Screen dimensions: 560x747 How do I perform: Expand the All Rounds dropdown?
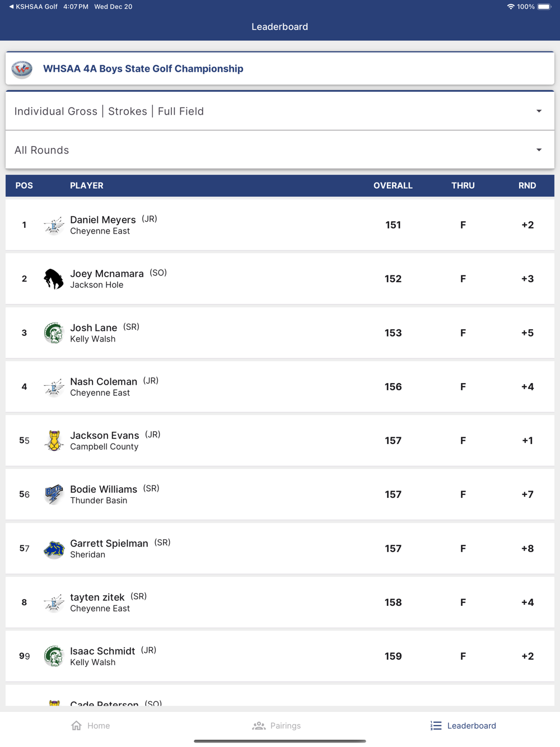tap(279, 150)
